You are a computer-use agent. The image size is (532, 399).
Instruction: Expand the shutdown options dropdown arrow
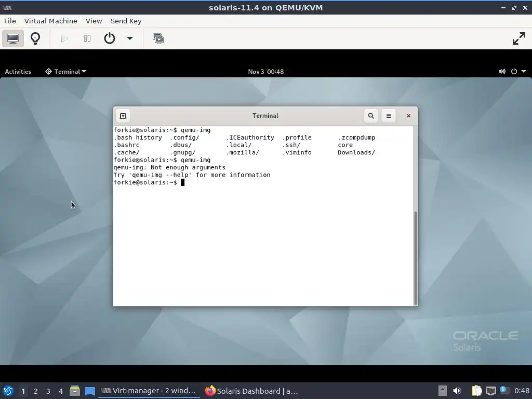(129, 38)
